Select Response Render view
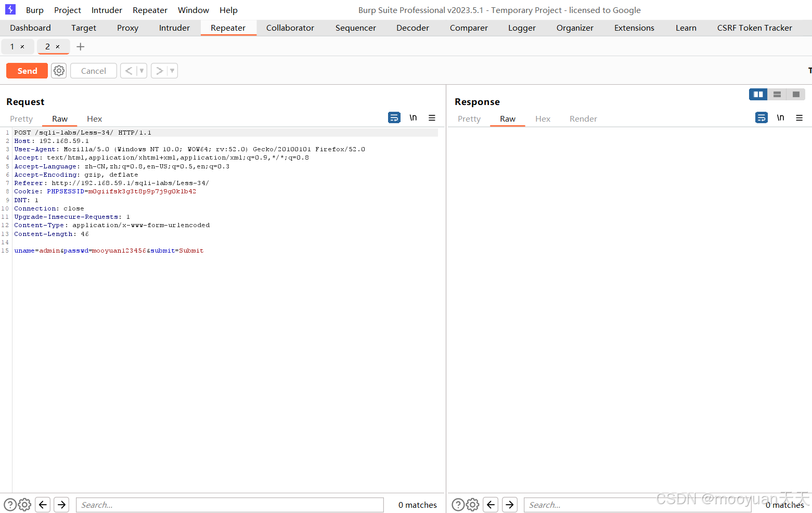This screenshot has height=513, width=812. pos(583,119)
